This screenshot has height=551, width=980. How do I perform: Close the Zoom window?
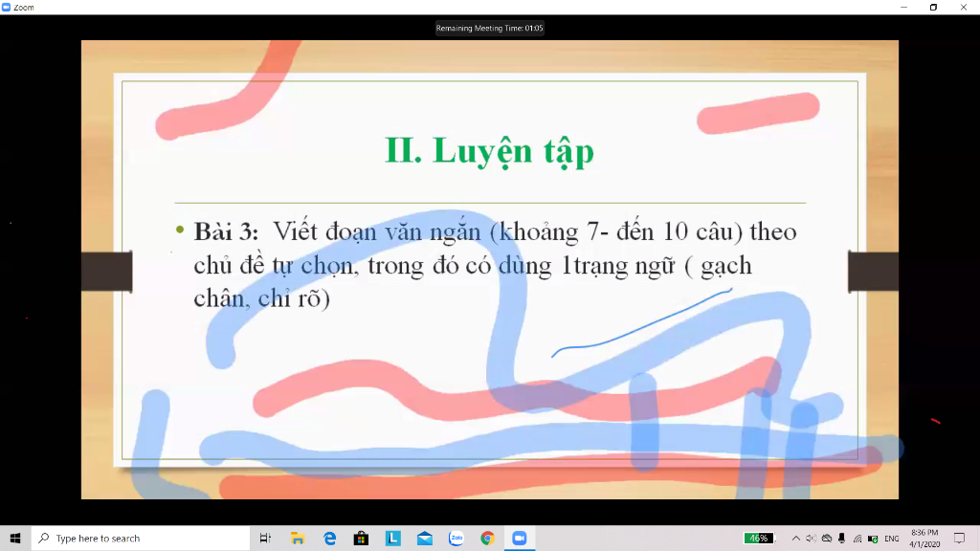coord(963,8)
